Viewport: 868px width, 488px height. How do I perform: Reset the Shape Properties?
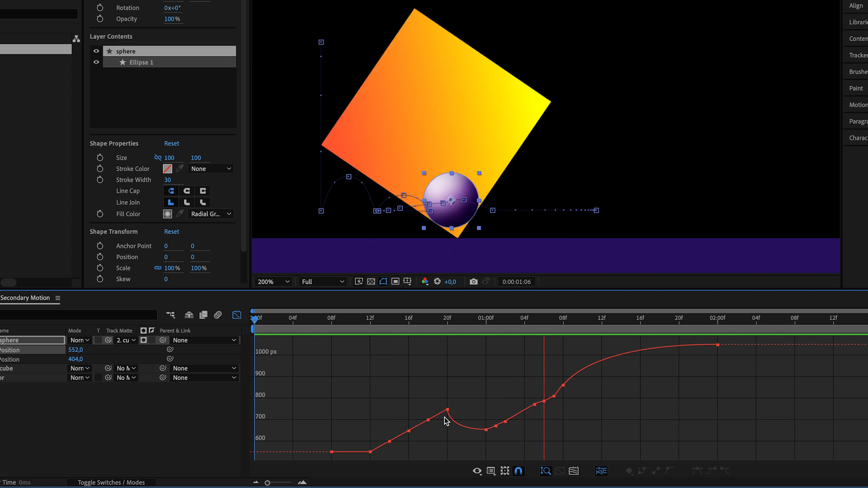pyautogui.click(x=171, y=143)
